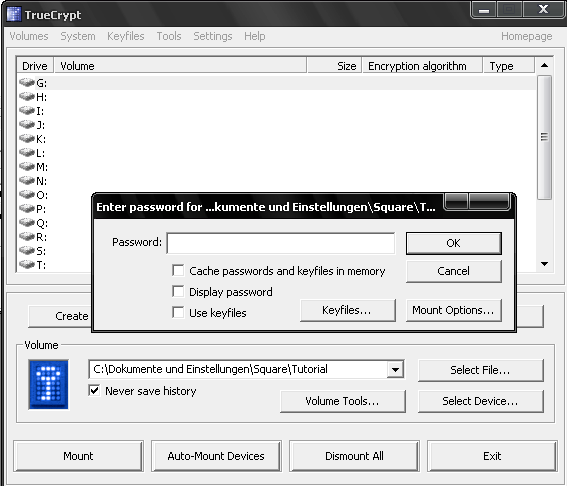This screenshot has height=490, width=569.
Task: Open Volume Tools...
Action: pyautogui.click(x=343, y=401)
